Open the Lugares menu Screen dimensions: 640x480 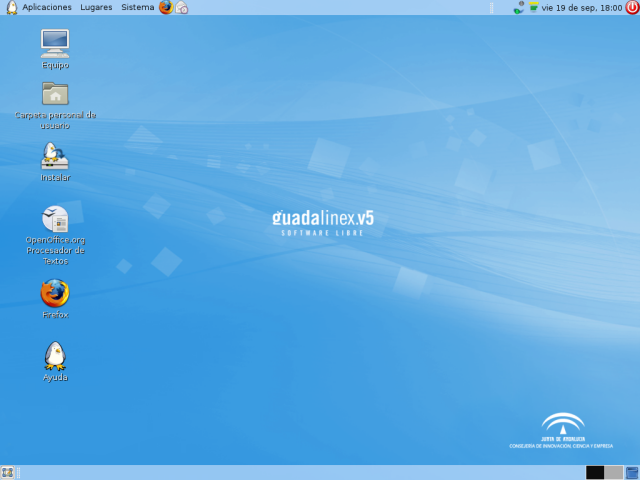point(96,7)
